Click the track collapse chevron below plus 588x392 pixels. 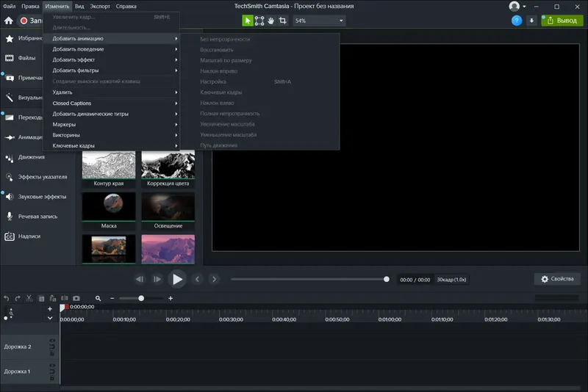(x=50, y=318)
